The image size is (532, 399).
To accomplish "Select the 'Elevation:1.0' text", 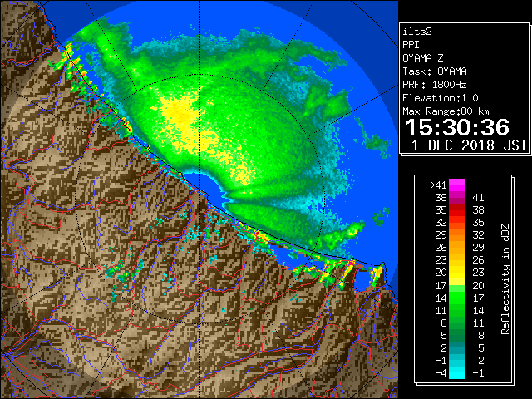I will pos(441,98).
